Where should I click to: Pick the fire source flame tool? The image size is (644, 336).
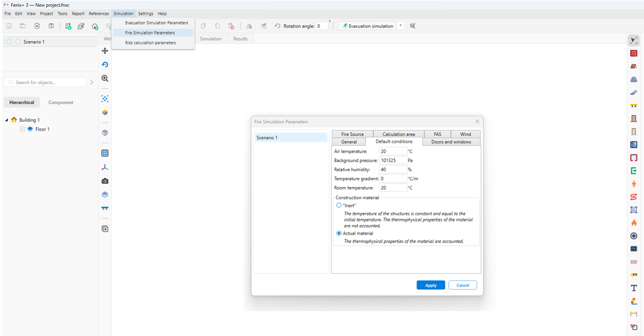[633, 223]
